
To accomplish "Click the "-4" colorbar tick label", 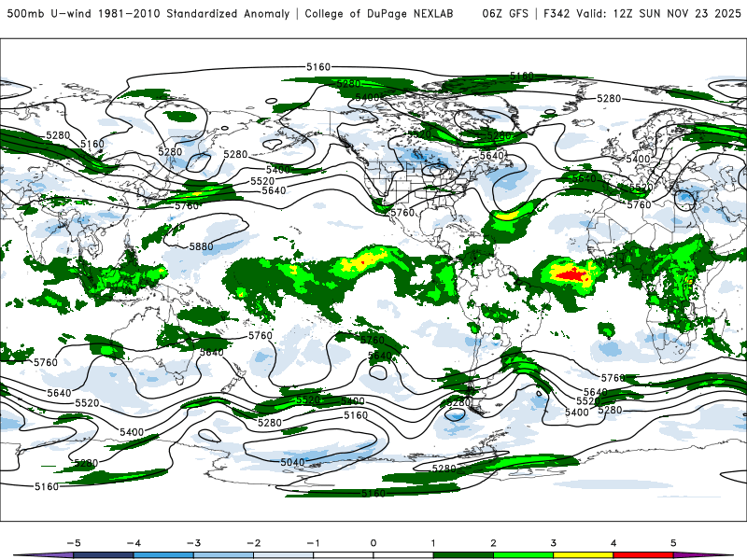I will click(x=134, y=543).
